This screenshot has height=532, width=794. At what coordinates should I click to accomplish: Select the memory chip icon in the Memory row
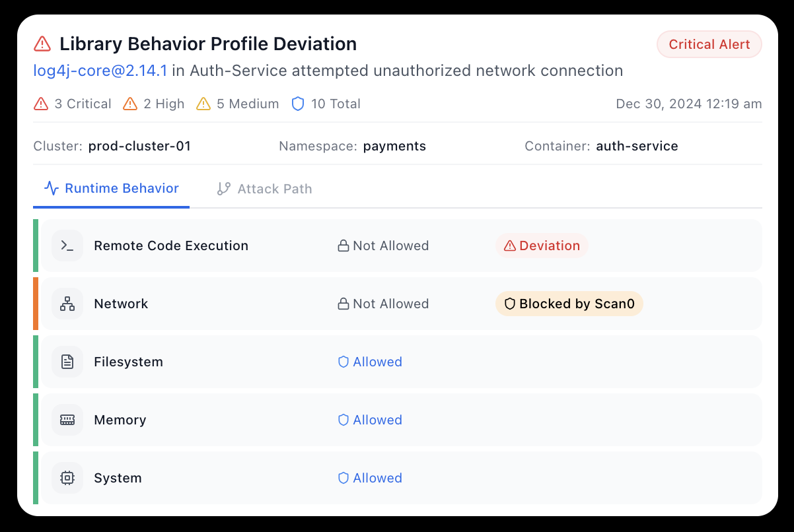67,419
